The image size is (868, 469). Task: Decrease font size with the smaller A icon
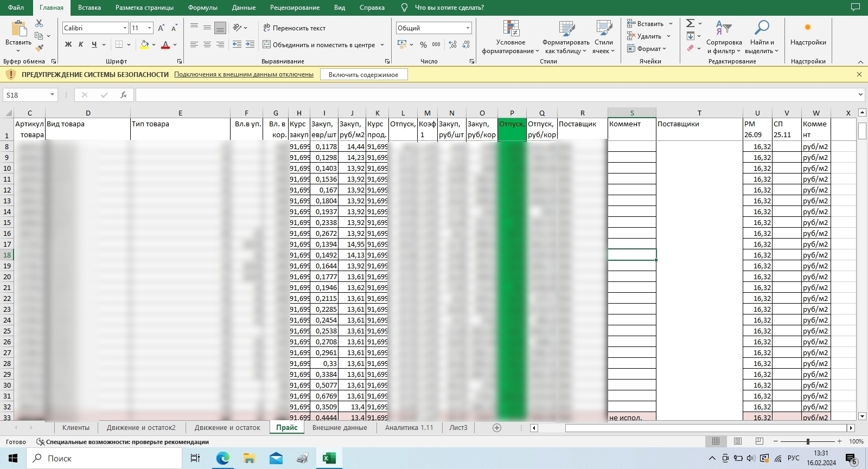(174, 28)
